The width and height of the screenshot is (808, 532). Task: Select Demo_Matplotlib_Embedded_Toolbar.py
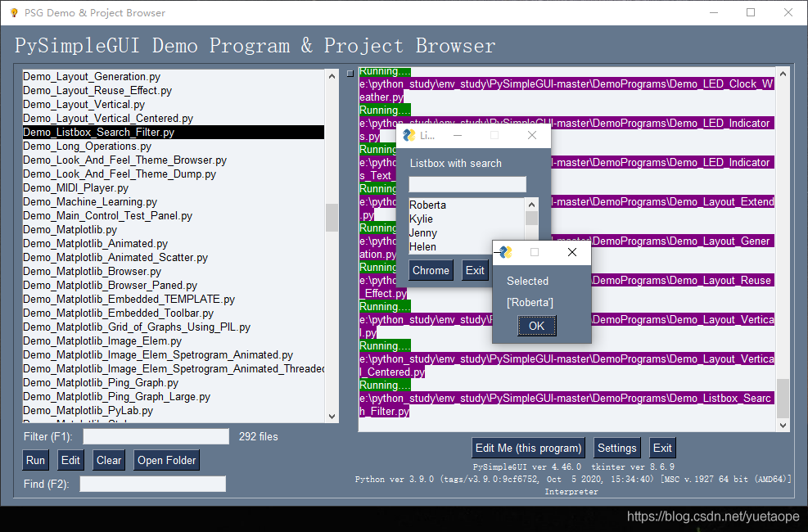pos(174,313)
